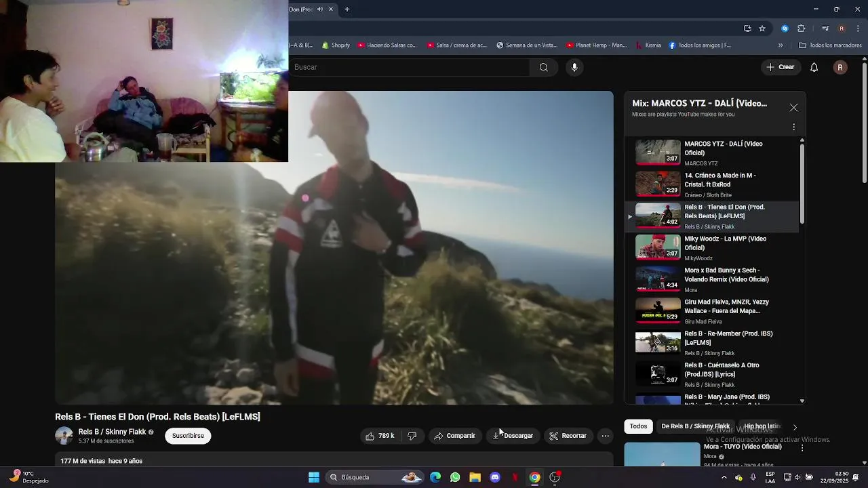This screenshot has width=868, height=488.
Task: Open Haciendo Salsas bookmark
Action: point(387,45)
